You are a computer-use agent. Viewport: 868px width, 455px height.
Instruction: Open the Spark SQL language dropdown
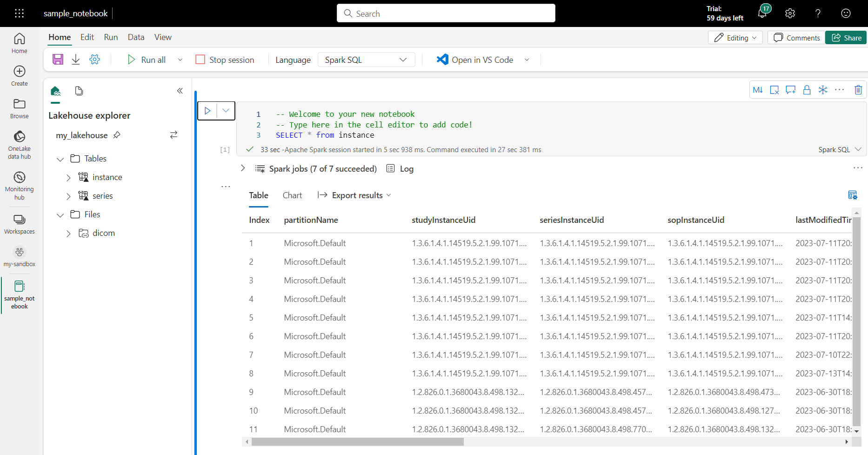tap(366, 60)
